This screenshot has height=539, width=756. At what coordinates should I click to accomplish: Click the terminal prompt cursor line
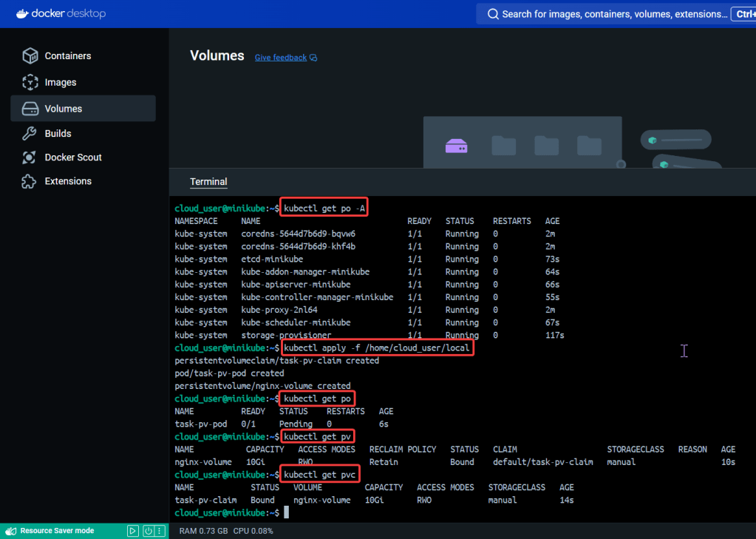pyautogui.click(x=286, y=512)
